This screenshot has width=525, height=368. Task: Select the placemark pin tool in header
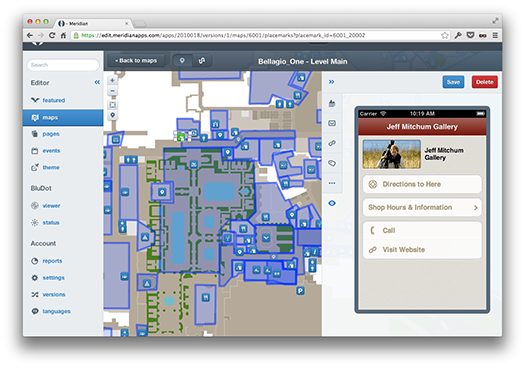[x=182, y=61]
